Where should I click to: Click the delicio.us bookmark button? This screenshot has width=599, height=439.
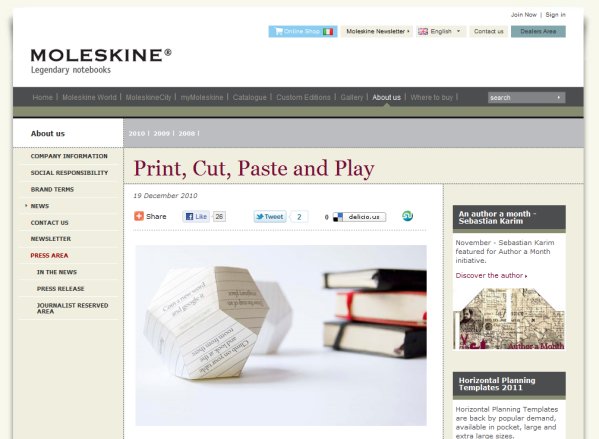point(359,217)
